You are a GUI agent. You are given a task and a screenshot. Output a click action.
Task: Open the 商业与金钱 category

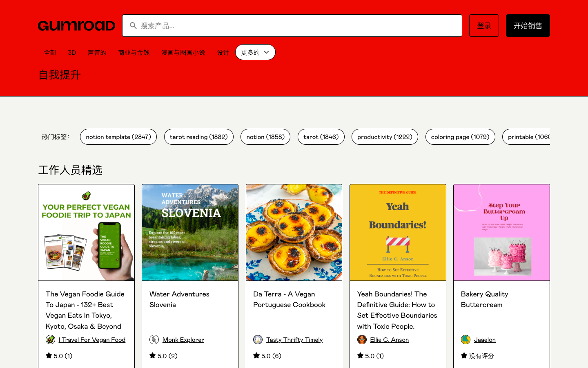(134, 52)
